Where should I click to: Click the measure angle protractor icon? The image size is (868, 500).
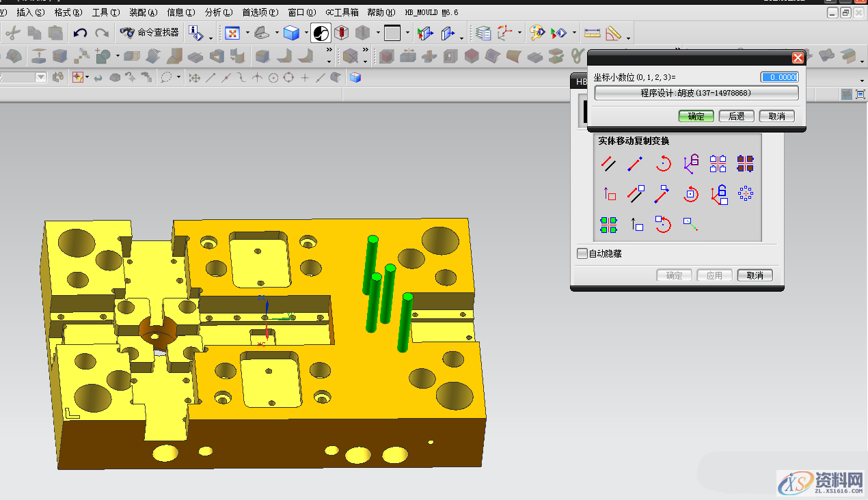(x=613, y=32)
